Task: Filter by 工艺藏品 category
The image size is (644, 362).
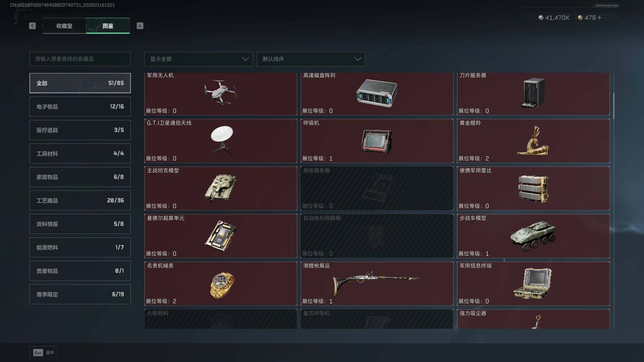Action: click(x=80, y=200)
